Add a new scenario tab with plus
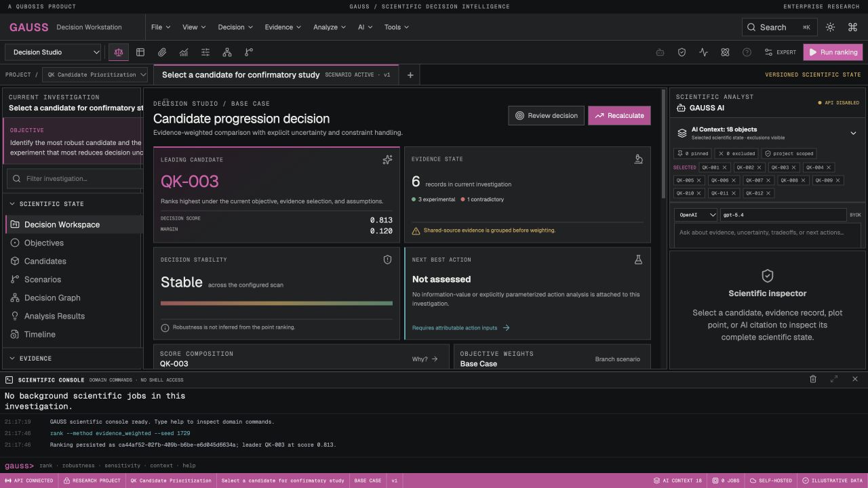 (x=410, y=75)
